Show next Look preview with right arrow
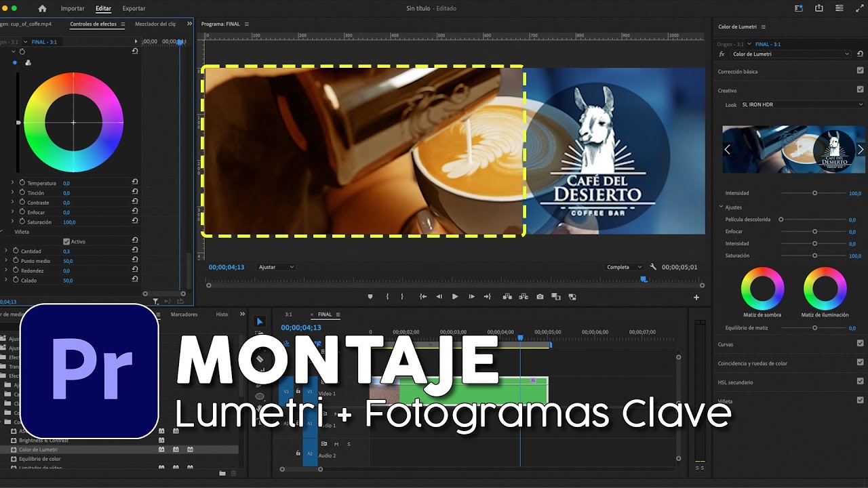868x488 pixels. 861,149
